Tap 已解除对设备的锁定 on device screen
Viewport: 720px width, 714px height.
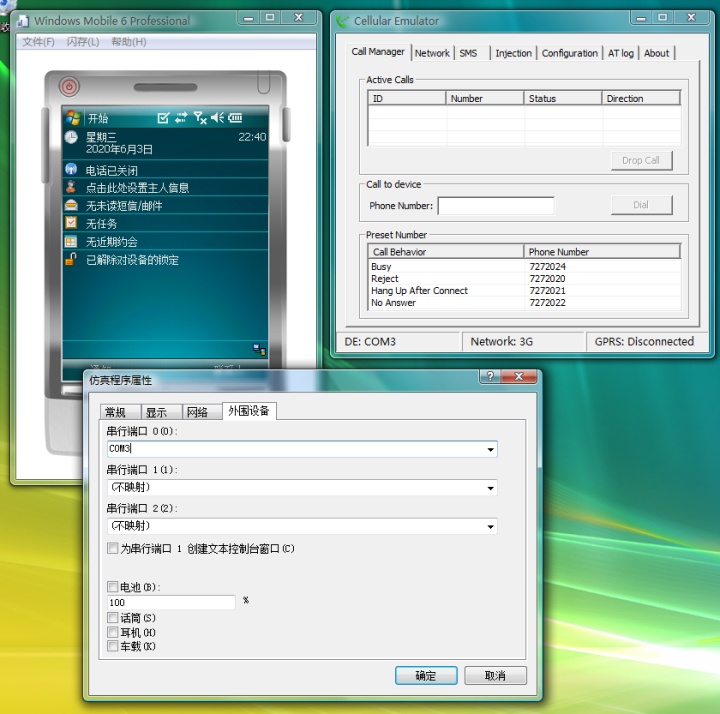pos(132,260)
